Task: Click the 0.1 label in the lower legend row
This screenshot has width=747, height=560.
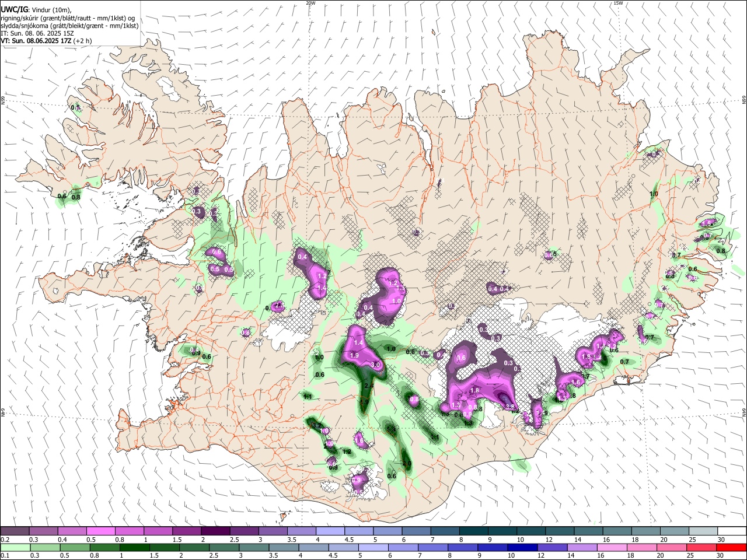Action: pyautogui.click(x=5, y=556)
